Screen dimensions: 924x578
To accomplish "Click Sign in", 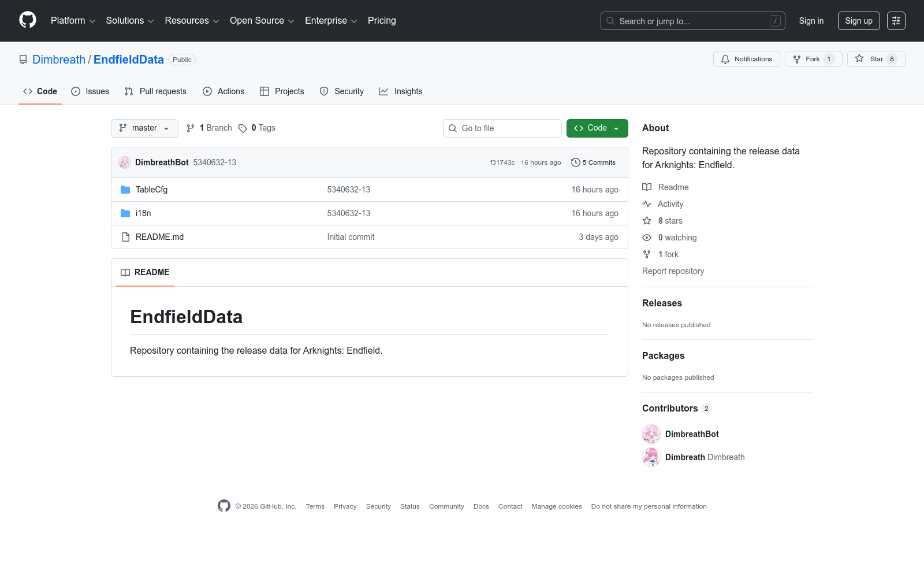I will point(811,21).
